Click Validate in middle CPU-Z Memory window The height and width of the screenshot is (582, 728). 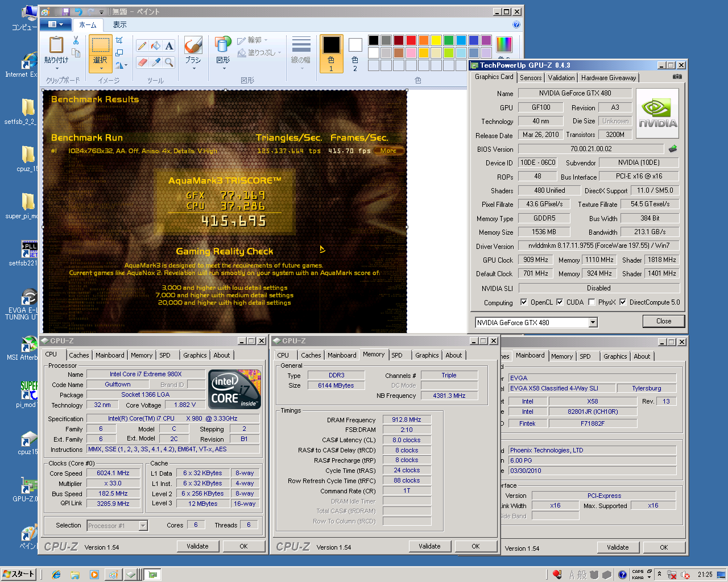point(429,546)
